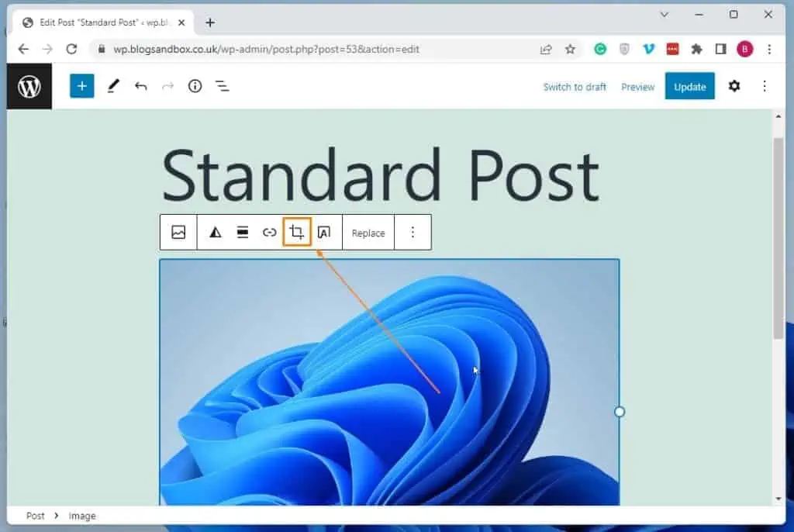This screenshot has height=532, width=794.
Task: Click the editor vertical scrollbar
Action: [x=778, y=238]
